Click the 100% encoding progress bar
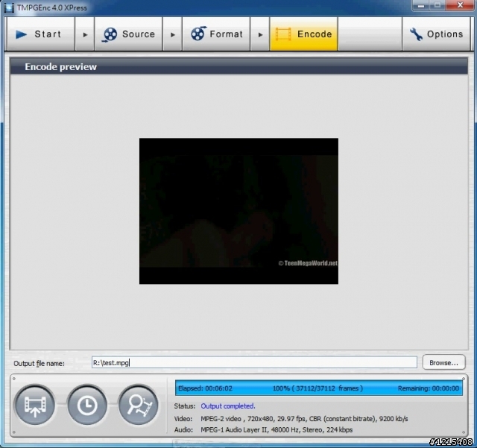 pyautogui.click(x=318, y=388)
